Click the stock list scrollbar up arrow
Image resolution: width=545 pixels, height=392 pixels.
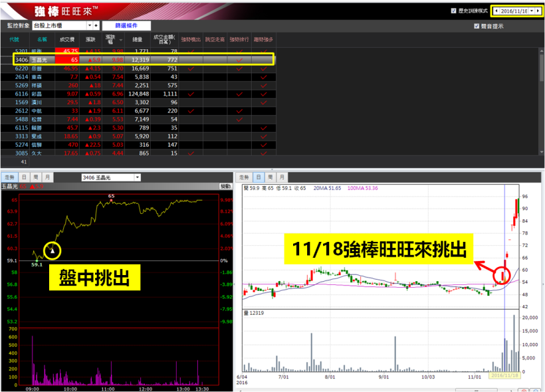[x=542, y=50]
